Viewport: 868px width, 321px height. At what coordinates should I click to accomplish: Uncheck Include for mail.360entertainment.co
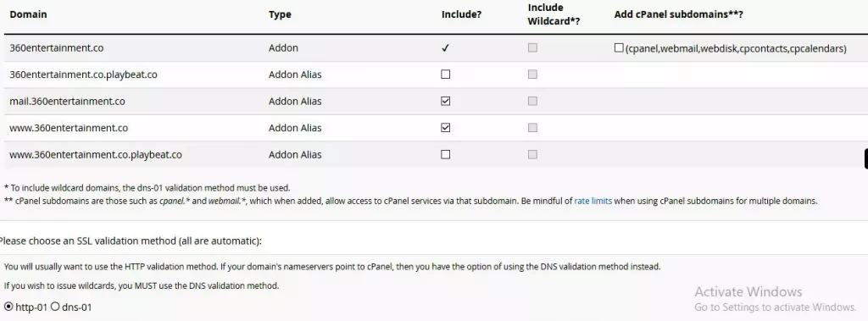coord(446,102)
